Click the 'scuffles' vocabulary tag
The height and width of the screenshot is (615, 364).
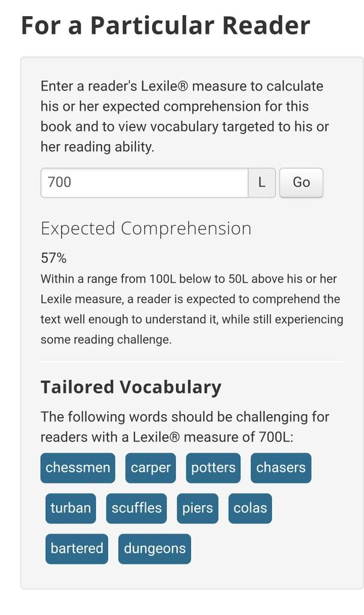point(136,508)
